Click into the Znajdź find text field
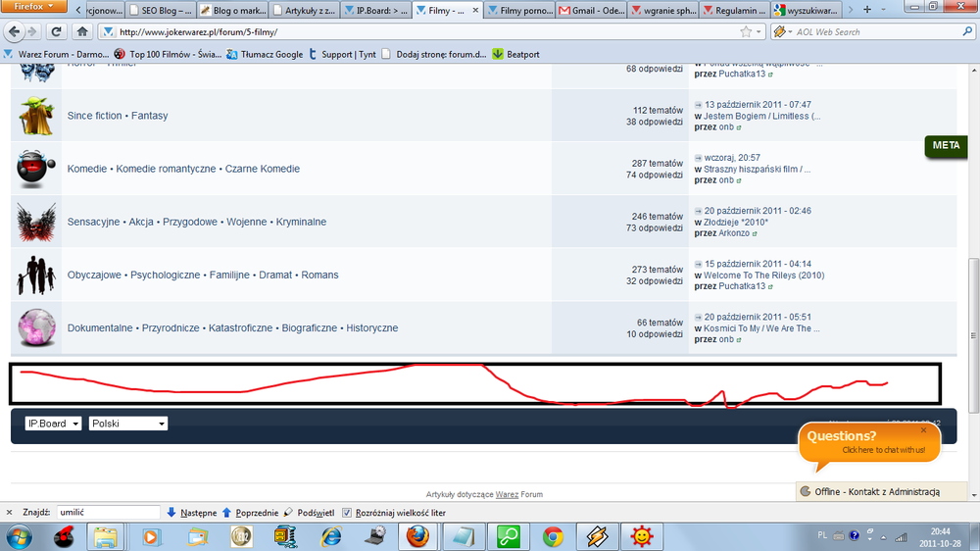980x551 pixels. click(108, 512)
